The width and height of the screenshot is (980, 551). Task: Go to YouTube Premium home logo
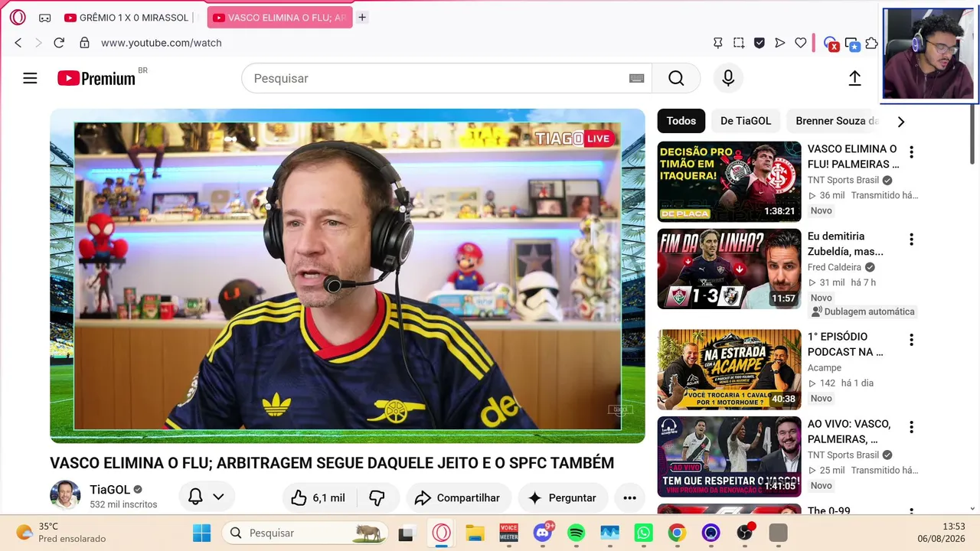96,78
